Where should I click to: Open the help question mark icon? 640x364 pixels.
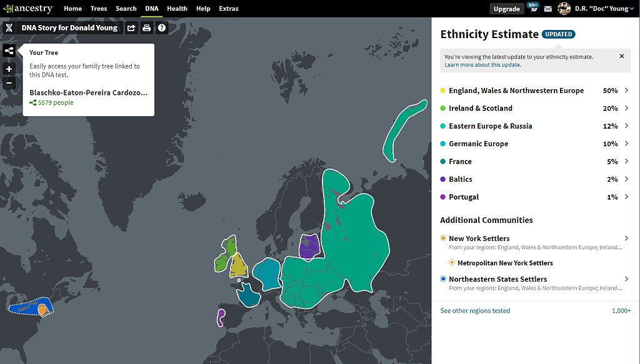(162, 27)
